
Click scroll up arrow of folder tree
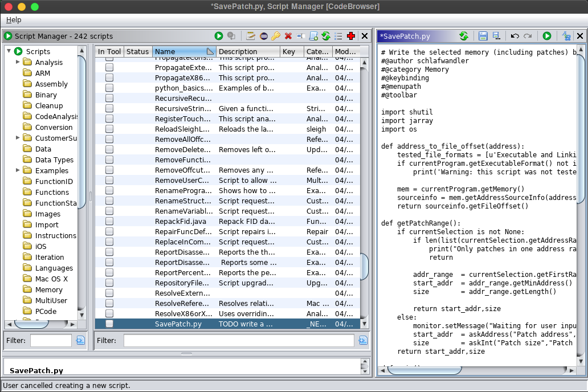[81, 50]
